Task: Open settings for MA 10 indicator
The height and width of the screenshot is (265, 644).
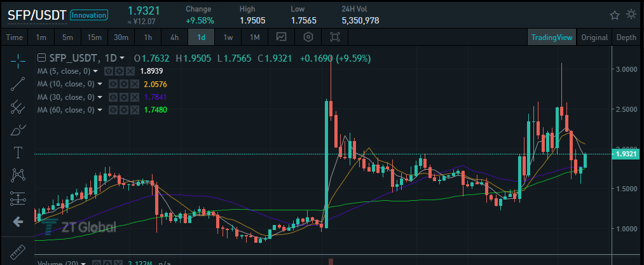Action: coord(123,85)
